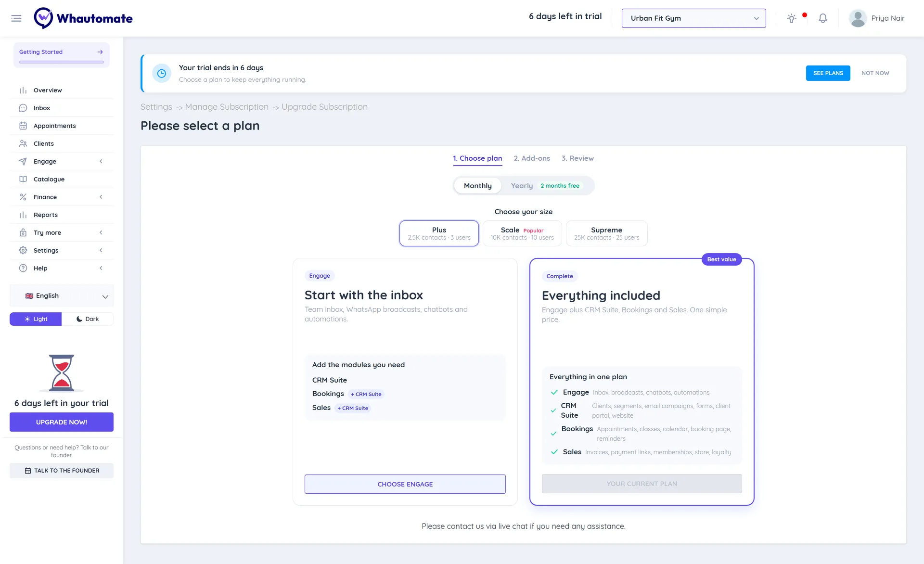This screenshot has width=924, height=564.
Task: Click the Catalogue book icon
Action: point(23,179)
